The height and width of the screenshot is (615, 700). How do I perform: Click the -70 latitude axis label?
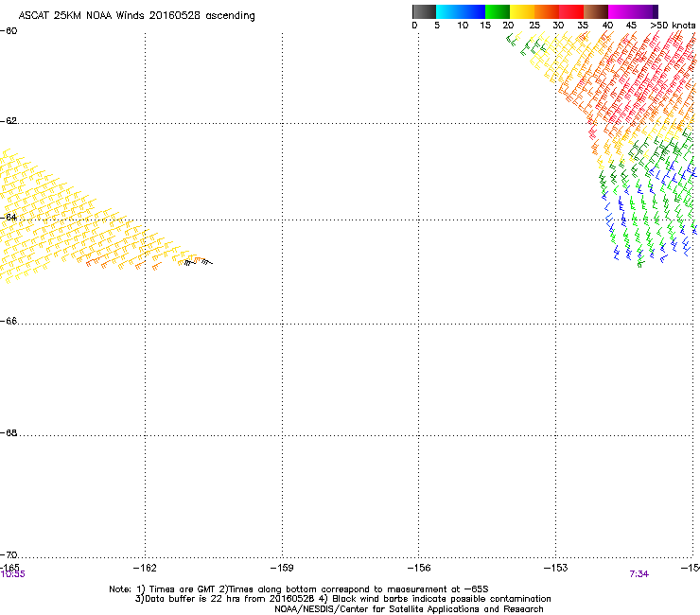[x=9, y=555]
